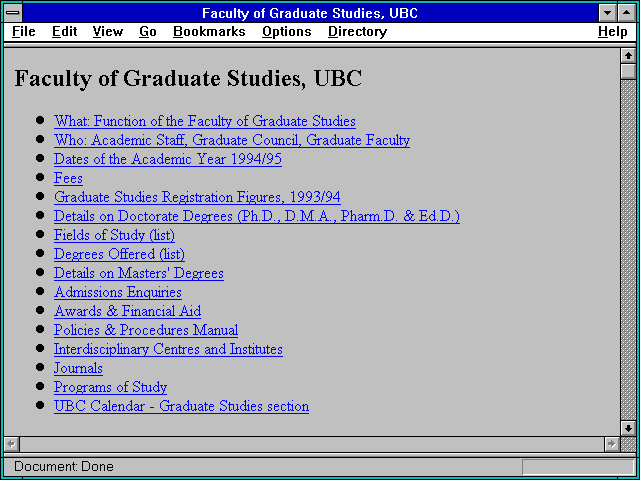
Task: Click the horizontal scroll right arrow
Action: coord(611,444)
